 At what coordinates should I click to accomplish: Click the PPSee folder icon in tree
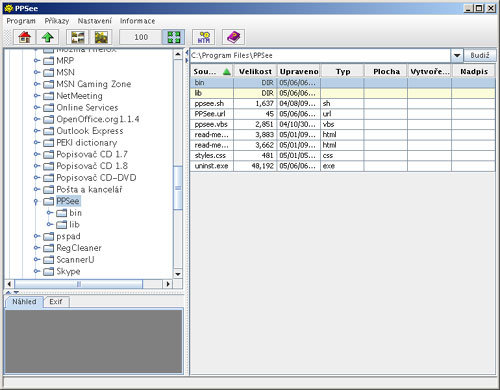click(49, 201)
